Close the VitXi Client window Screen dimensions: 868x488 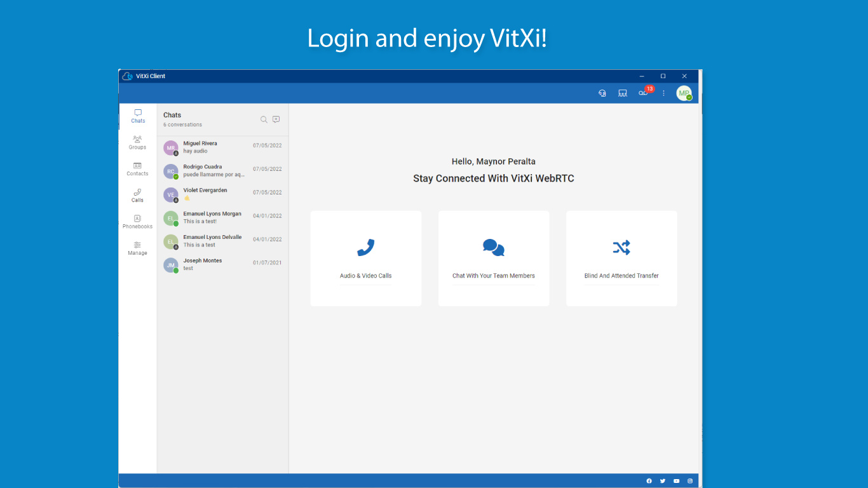pos(684,76)
